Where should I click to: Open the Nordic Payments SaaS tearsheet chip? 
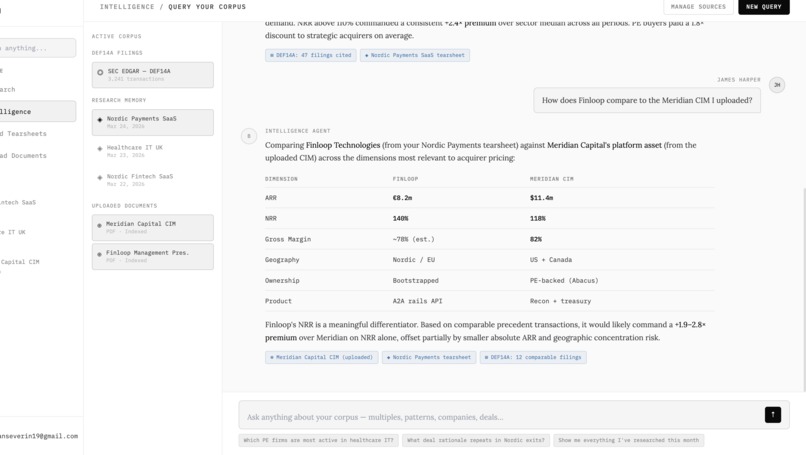click(414, 55)
